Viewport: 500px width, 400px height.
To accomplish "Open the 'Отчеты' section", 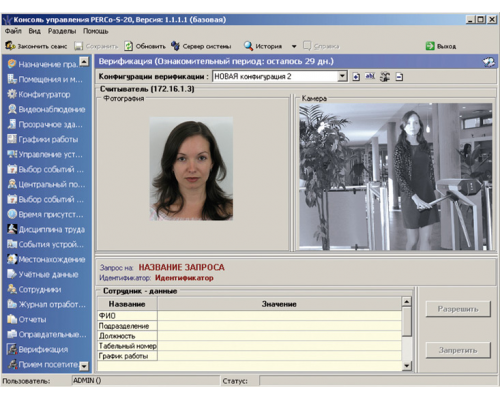I will pyautogui.click(x=27, y=319).
